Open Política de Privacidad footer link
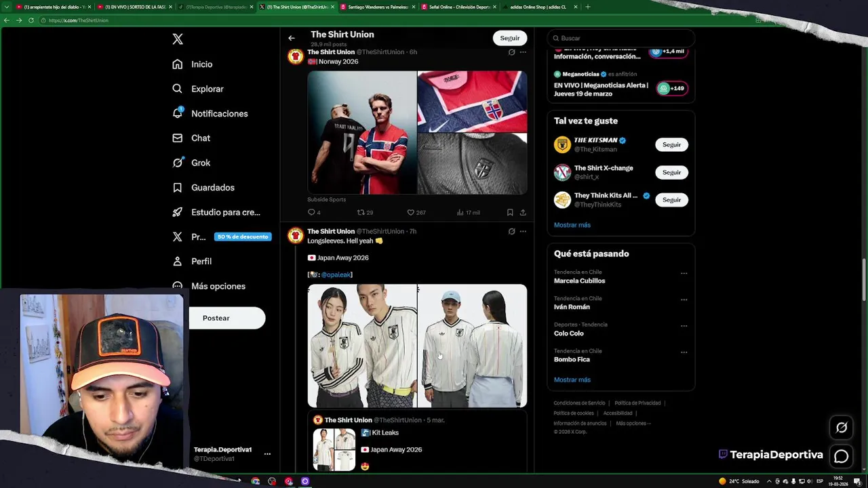The height and width of the screenshot is (488, 868). 637,403
